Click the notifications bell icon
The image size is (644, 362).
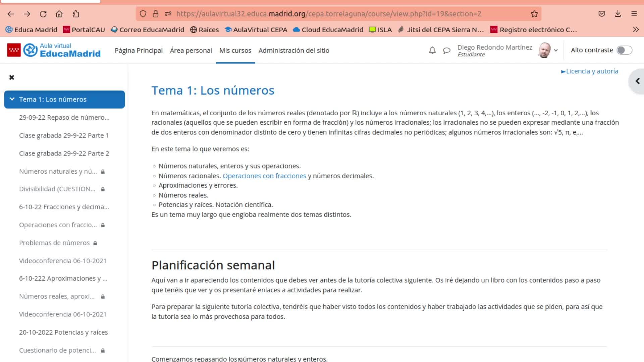click(x=432, y=50)
